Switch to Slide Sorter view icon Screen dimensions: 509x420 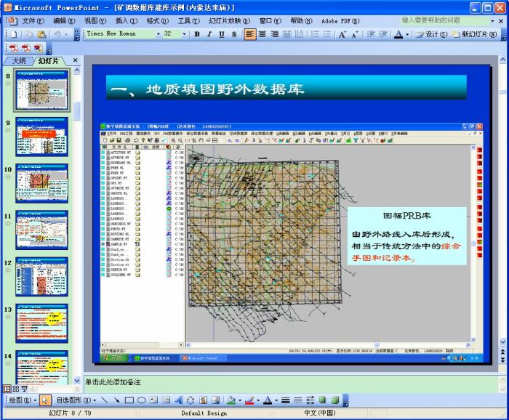15,389
